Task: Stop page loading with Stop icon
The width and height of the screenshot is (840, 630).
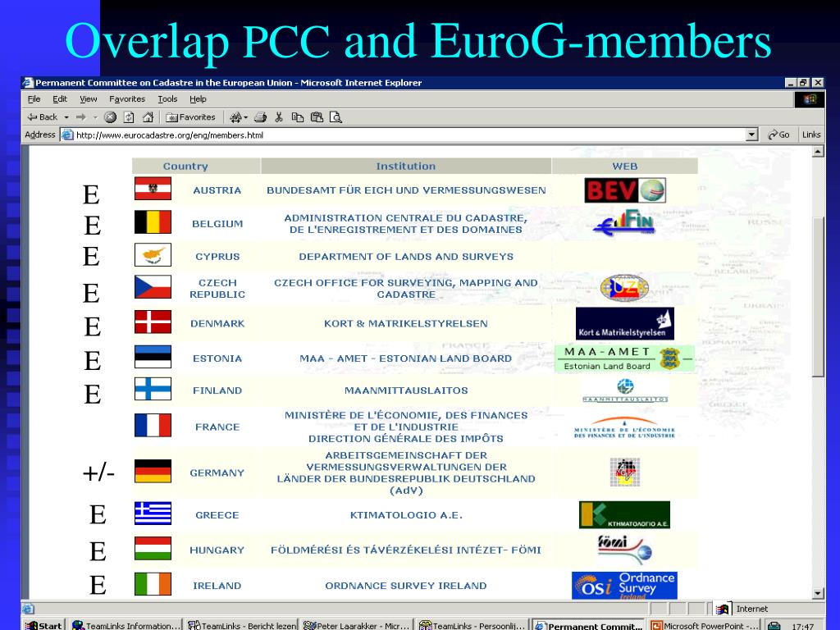Action: point(111,116)
